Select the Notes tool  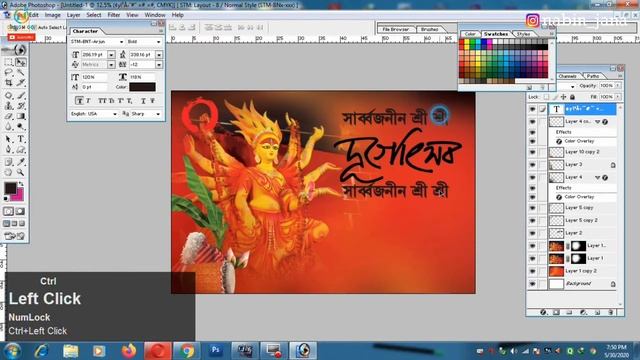tap(9, 162)
